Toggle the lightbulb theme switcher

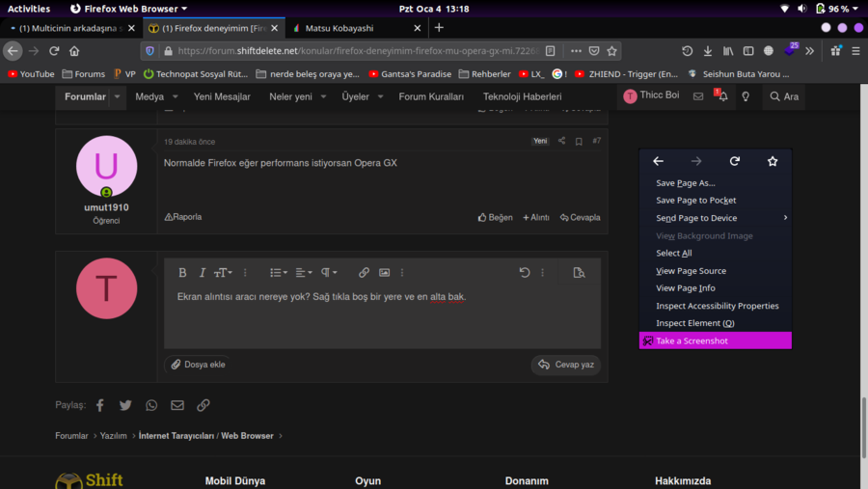tap(746, 96)
